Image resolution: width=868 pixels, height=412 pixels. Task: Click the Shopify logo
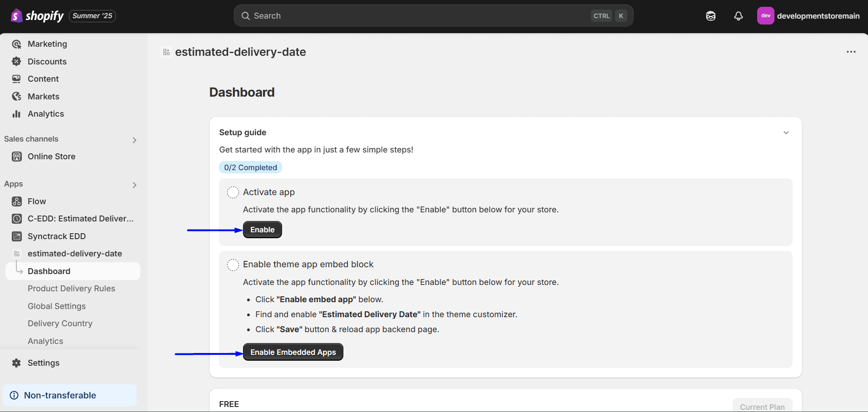click(x=37, y=16)
